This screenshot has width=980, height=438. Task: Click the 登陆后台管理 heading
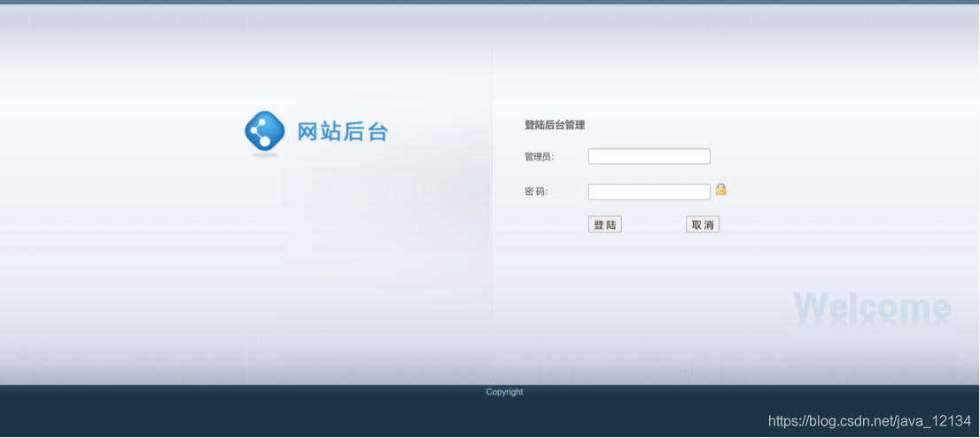coord(555,125)
